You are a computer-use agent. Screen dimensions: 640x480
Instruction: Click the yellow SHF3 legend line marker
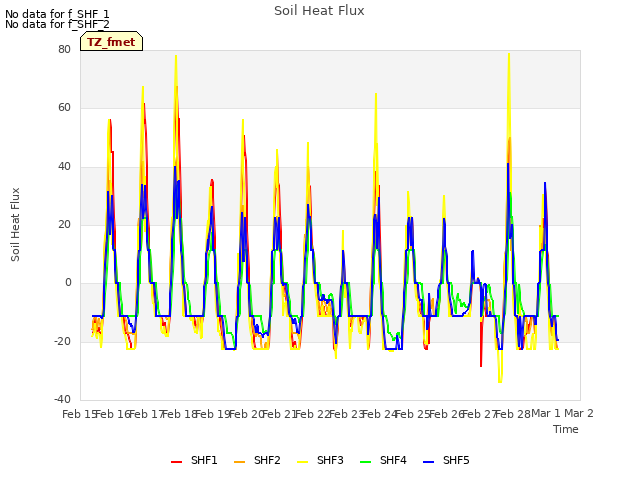click(x=302, y=462)
